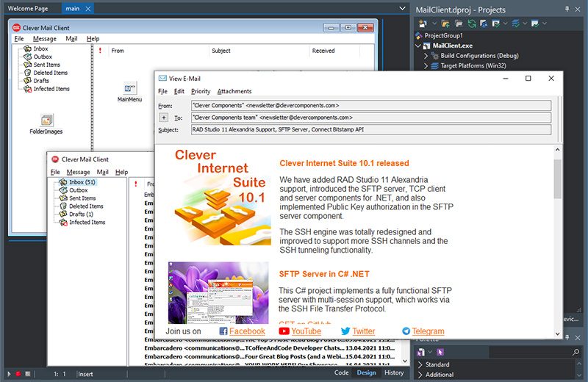588x382 pixels.
Task: Click the grey folder icon in Projects toolbar
Action: point(459,24)
